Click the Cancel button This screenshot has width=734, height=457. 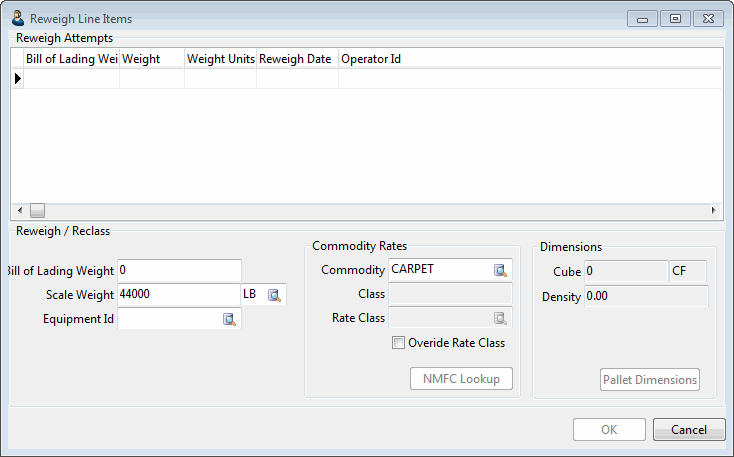point(688,429)
